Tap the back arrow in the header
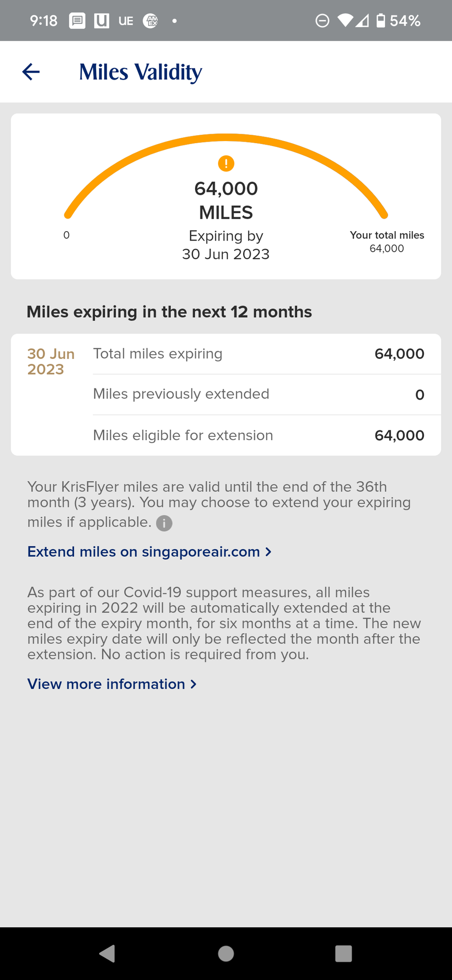 coord(31,72)
